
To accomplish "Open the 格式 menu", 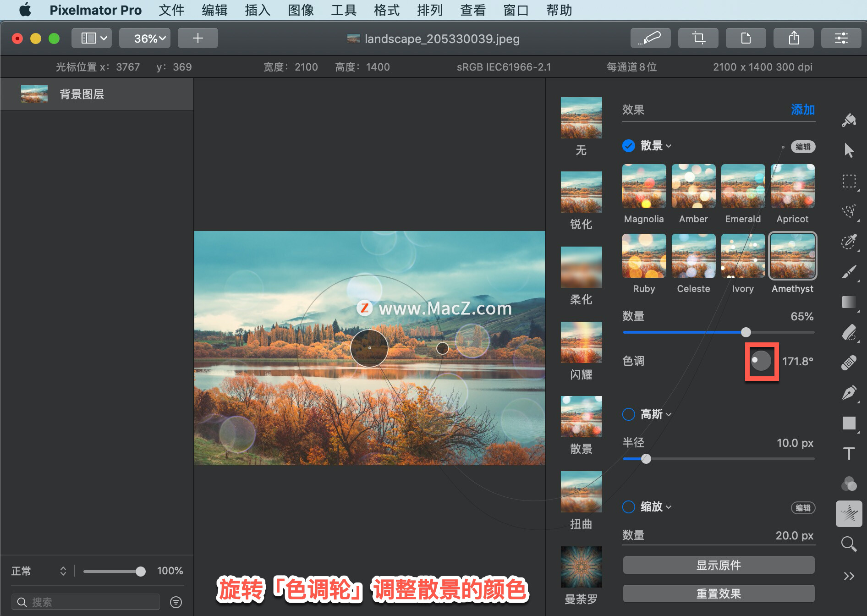I will (387, 10).
